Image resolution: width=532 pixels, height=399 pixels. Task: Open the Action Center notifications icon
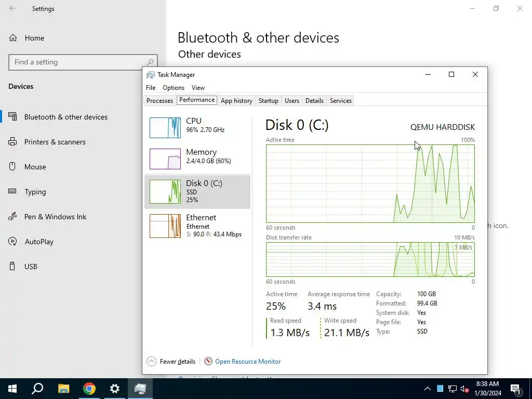516,389
